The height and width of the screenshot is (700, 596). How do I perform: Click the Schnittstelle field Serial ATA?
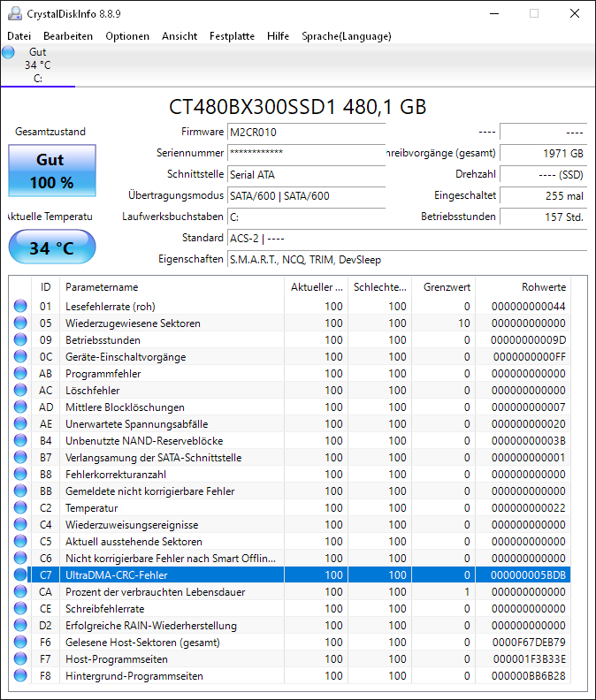pyautogui.click(x=307, y=174)
